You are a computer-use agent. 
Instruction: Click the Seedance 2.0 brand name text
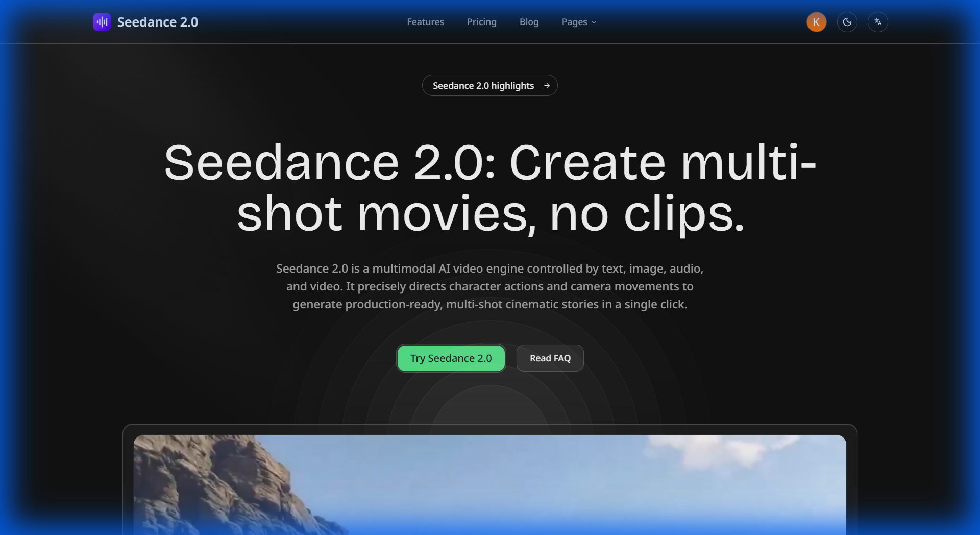click(x=157, y=22)
